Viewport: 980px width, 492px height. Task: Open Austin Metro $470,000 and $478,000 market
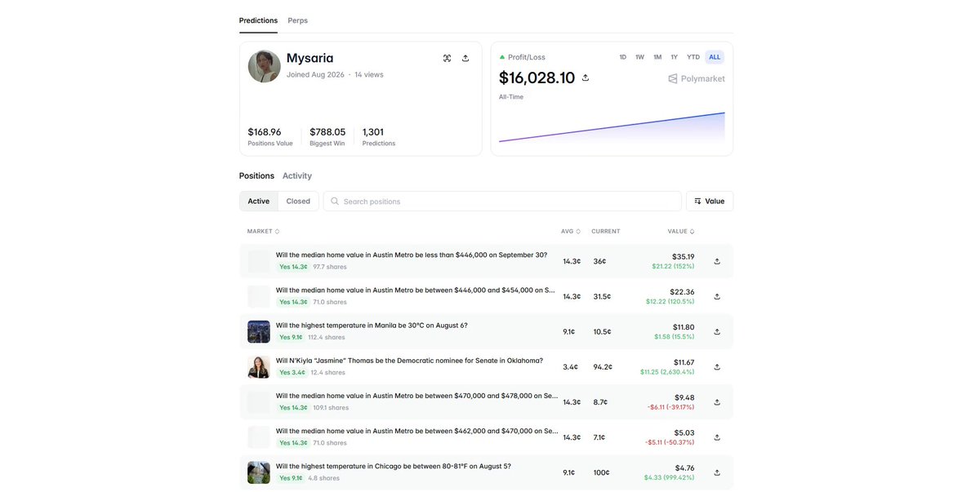[x=416, y=395]
